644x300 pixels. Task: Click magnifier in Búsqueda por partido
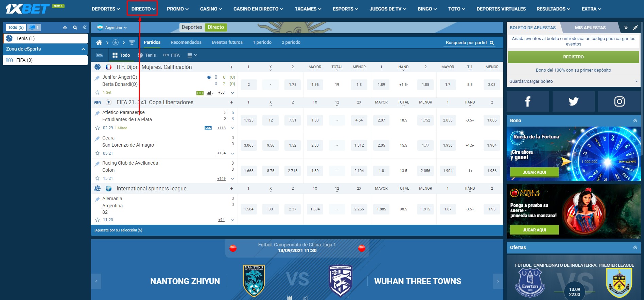492,43
